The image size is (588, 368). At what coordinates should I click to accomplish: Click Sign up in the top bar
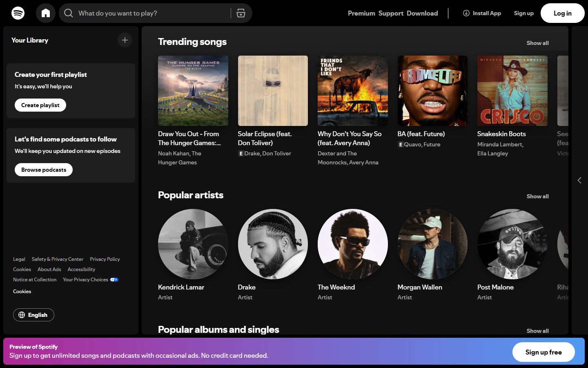point(523,13)
